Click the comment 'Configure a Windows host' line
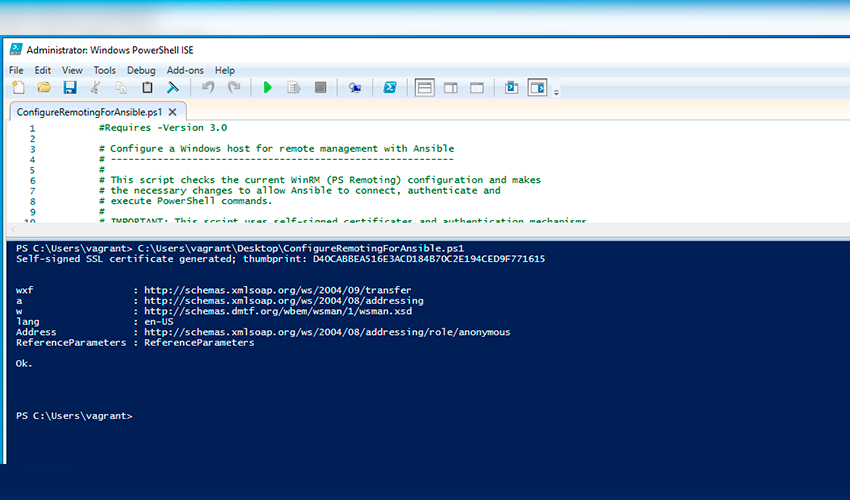 point(276,149)
